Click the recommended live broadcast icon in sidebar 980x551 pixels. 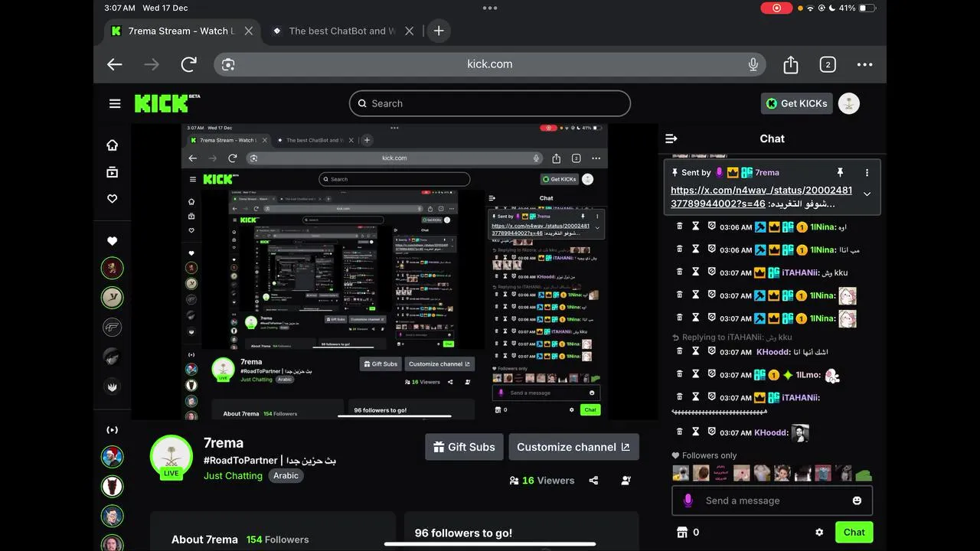(112, 430)
